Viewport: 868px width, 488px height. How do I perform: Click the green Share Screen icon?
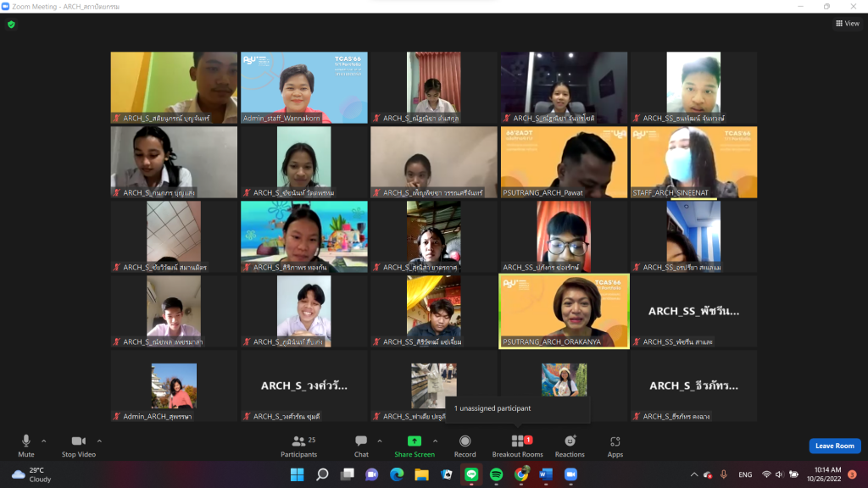pyautogui.click(x=415, y=441)
